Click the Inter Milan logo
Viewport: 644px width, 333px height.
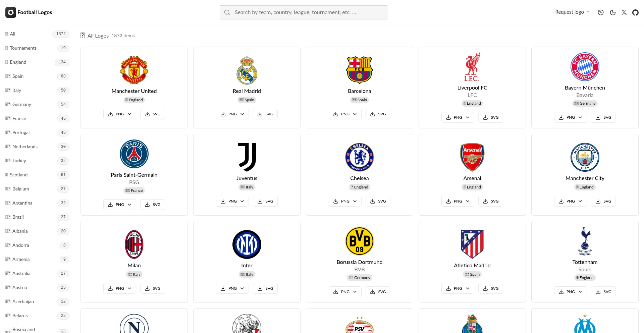tap(247, 244)
